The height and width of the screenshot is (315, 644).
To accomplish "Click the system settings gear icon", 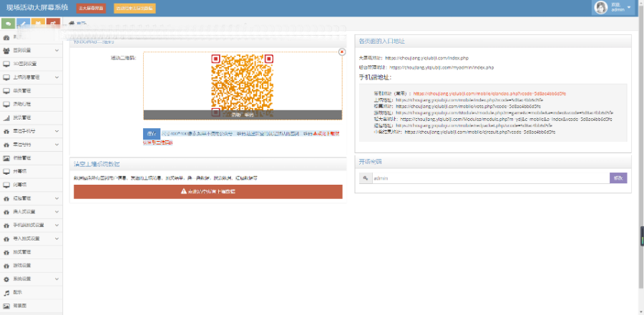I will [6, 278].
